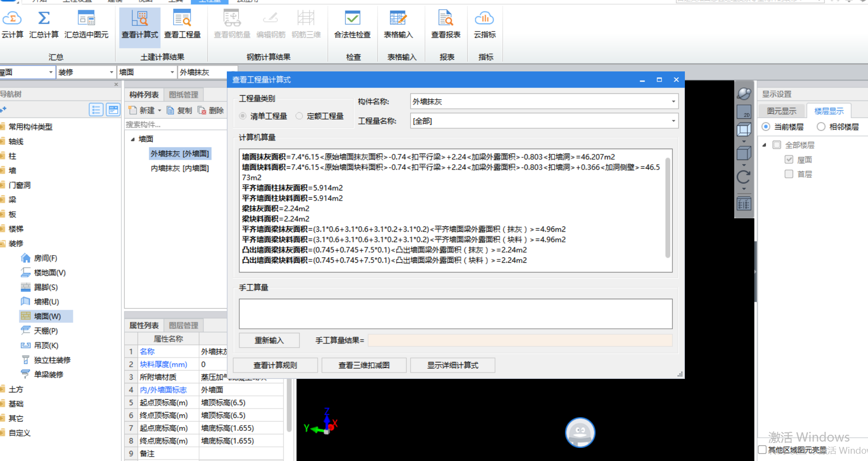
Task: Click the 计算机算量 vertical scrollbar
Action: coord(668,208)
